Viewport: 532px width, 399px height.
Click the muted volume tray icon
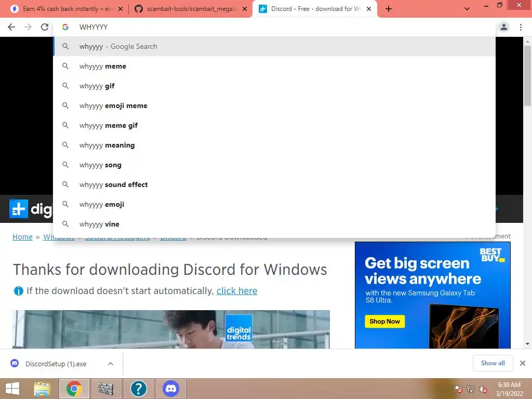coord(483,389)
